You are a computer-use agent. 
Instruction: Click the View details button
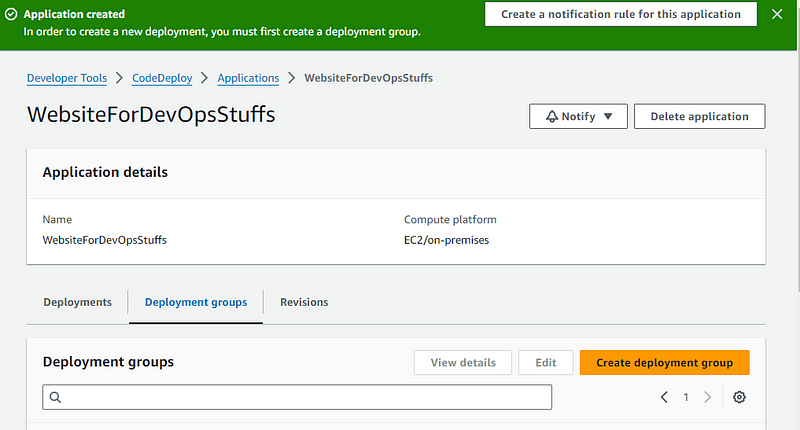pyautogui.click(x=463, y=363)
